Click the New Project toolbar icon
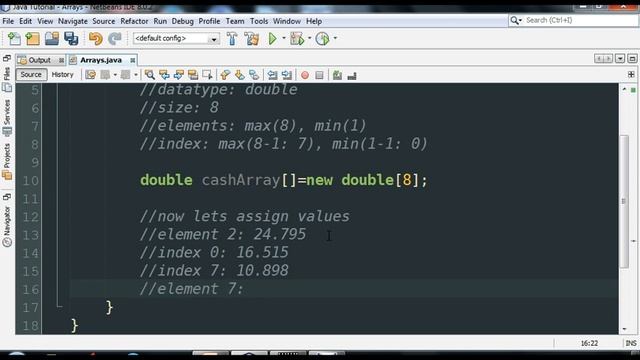 pyautogui.click(x=33, y=38)
